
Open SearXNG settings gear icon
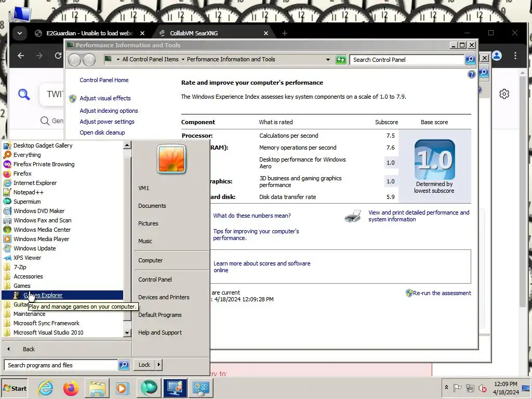[504, 94]
